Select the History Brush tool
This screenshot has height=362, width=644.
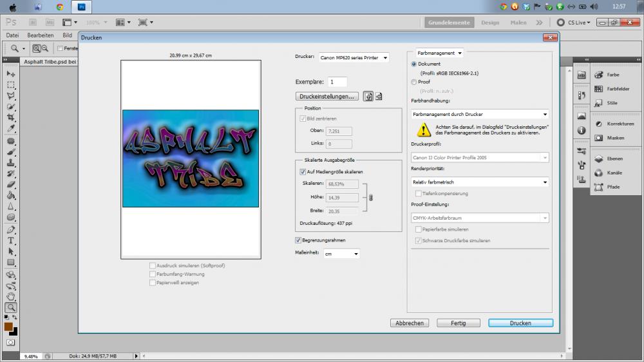point(11,173)
